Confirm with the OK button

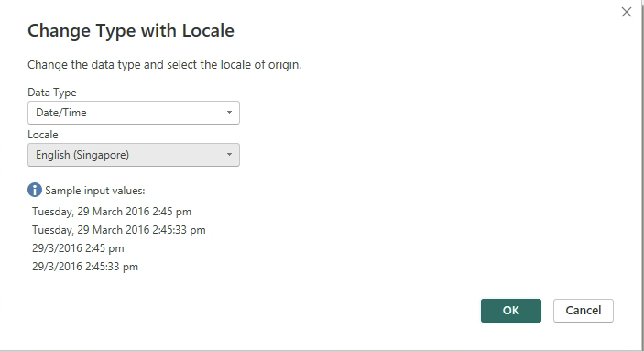[511, 311]
